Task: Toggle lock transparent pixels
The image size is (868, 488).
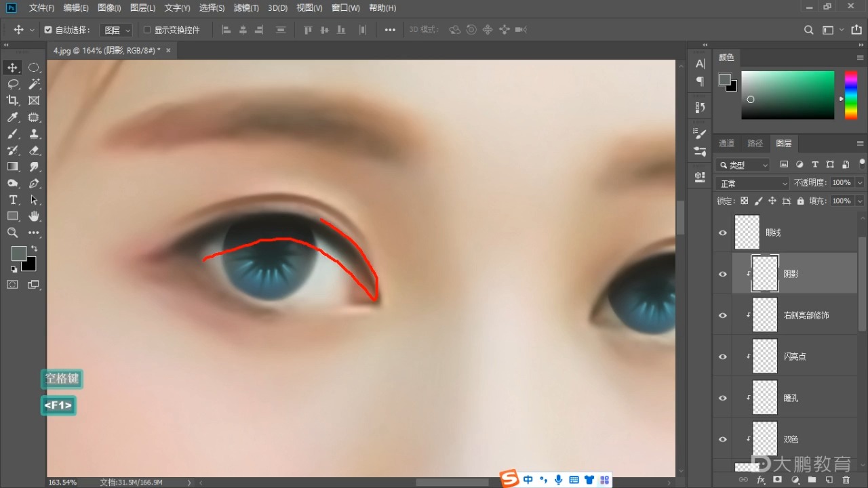Action: [x=745, y=201]
